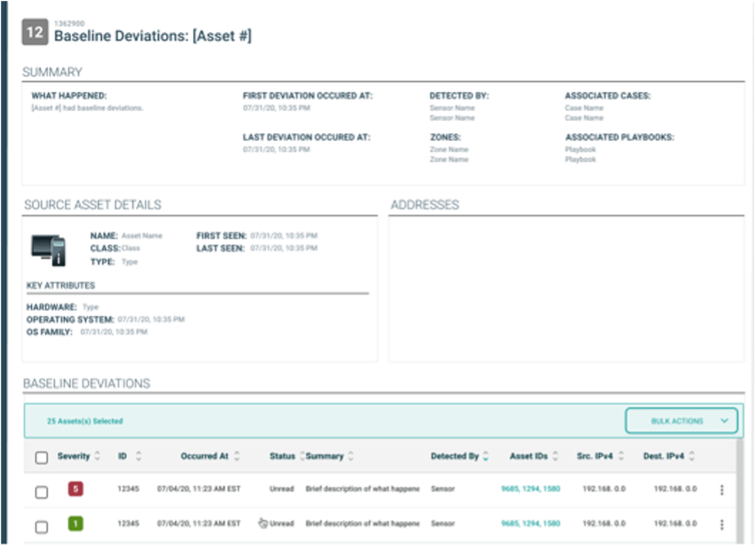Click the Dest. IPv4 column header
Image resolution: width=756 pixels, height=547 pixels.
[663, 456]
